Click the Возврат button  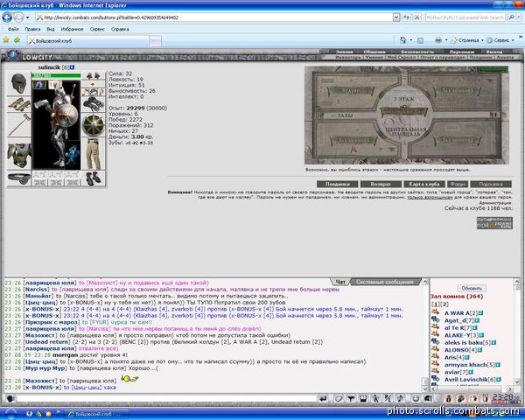point(381,185)
